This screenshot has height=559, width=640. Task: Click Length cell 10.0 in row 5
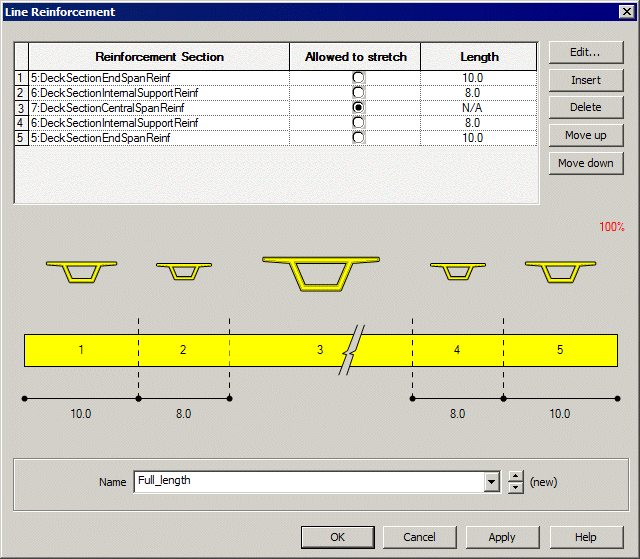478,138
